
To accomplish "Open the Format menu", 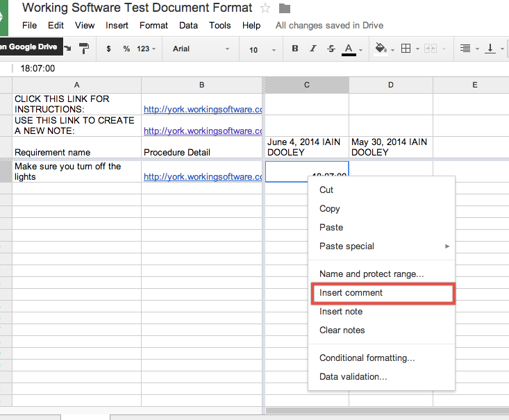I will click(153, 25).
